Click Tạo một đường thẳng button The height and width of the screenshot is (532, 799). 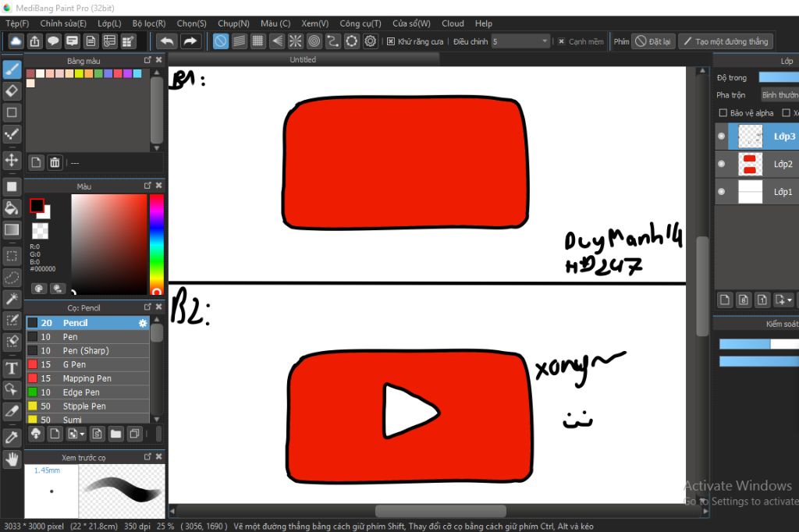coord(726,41)
